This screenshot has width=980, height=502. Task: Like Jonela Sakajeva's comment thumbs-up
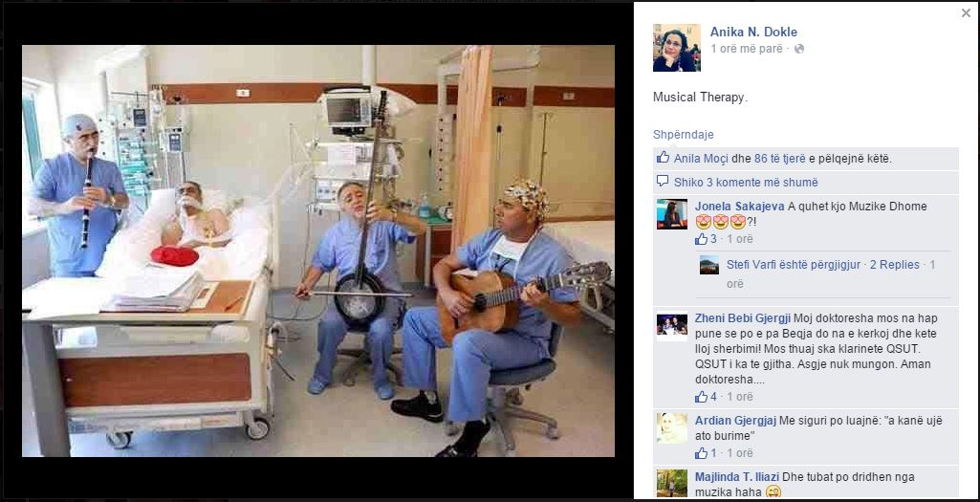701,239
